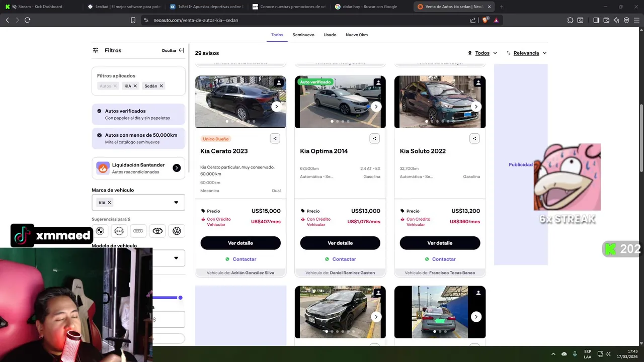Image resolution: width=644 pixels, height=362 pixels.
Task: Switch to Seminuevo tab
Action: point(303,35)
